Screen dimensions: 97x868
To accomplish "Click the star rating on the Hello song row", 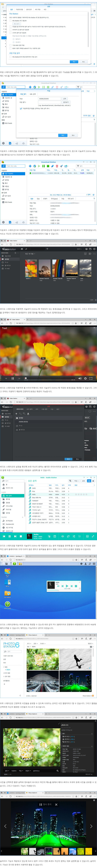I will [81, 494].
